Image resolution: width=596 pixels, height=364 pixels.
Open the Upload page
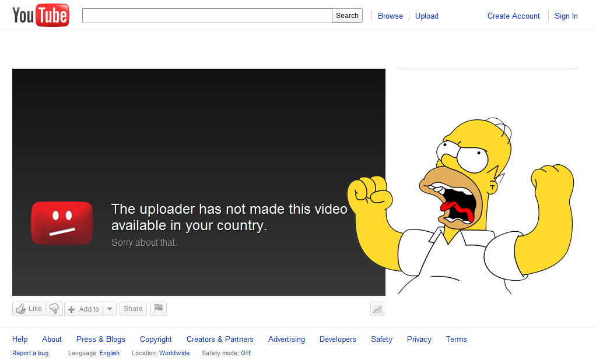pyautogui.click(x=426, y=16)
